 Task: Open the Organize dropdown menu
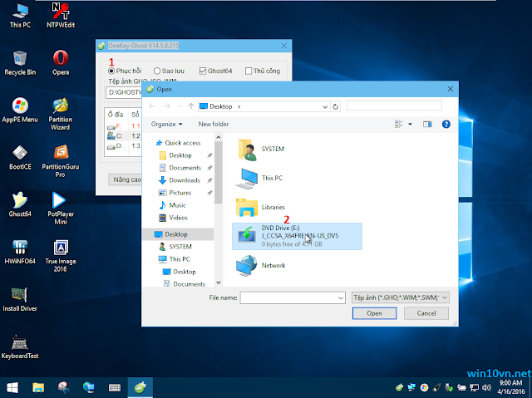click(166, 125)
